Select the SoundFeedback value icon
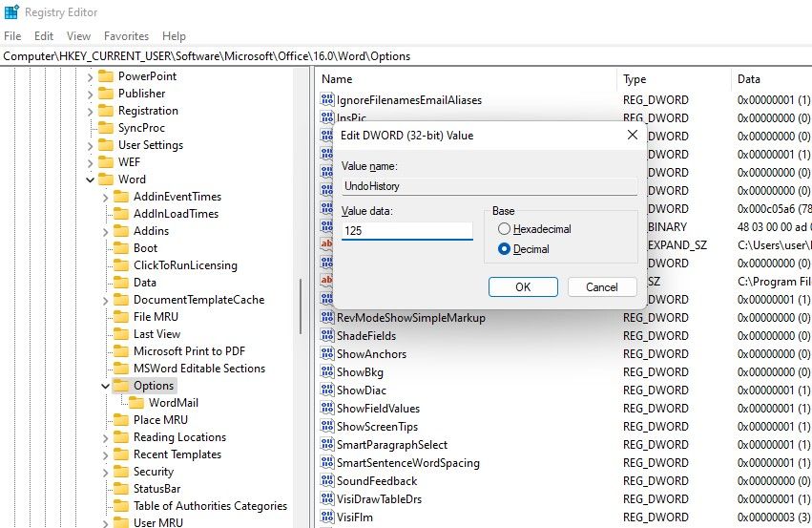The width and height of the screenshot is (812, 528). coord(326,480)
